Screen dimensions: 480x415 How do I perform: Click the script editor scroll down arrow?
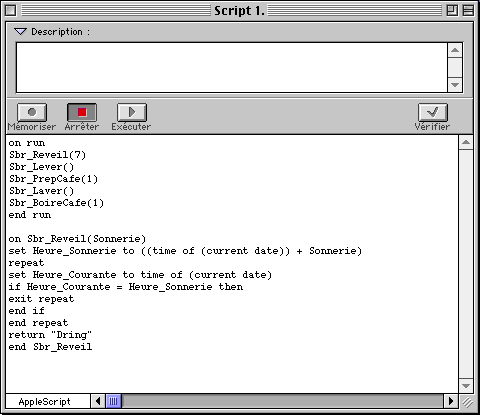[x=466, y=386]
